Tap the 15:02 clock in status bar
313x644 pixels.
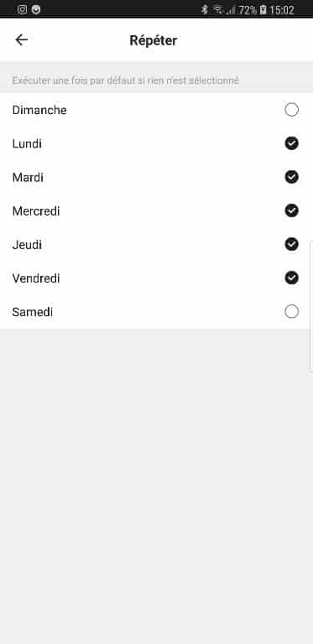pos(282,10)
